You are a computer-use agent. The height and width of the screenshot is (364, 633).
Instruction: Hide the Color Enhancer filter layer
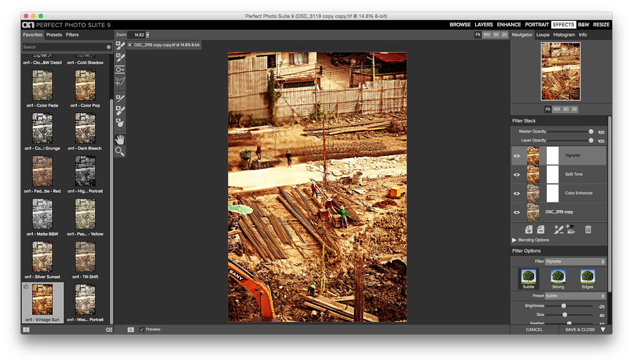tap(517, 193)
